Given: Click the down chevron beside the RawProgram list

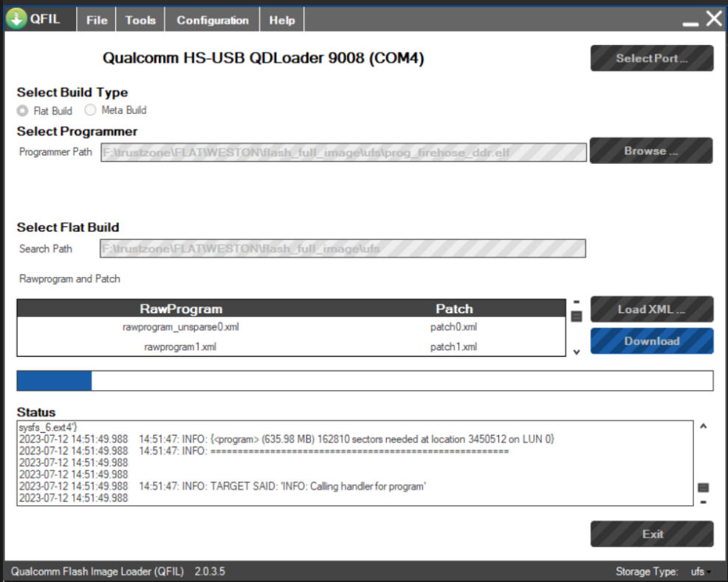Looking at the screenshot, I should (x=577, y=352).
